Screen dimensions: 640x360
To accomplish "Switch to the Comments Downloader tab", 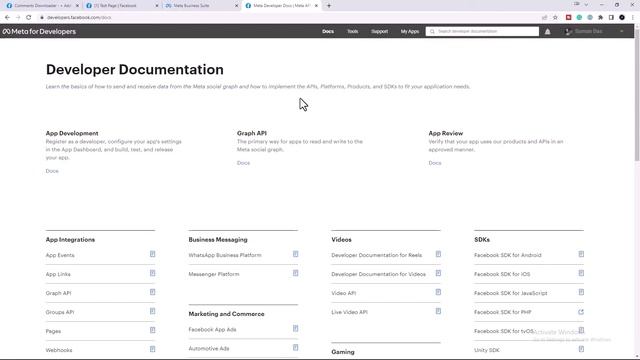I will tap(42, 6).
